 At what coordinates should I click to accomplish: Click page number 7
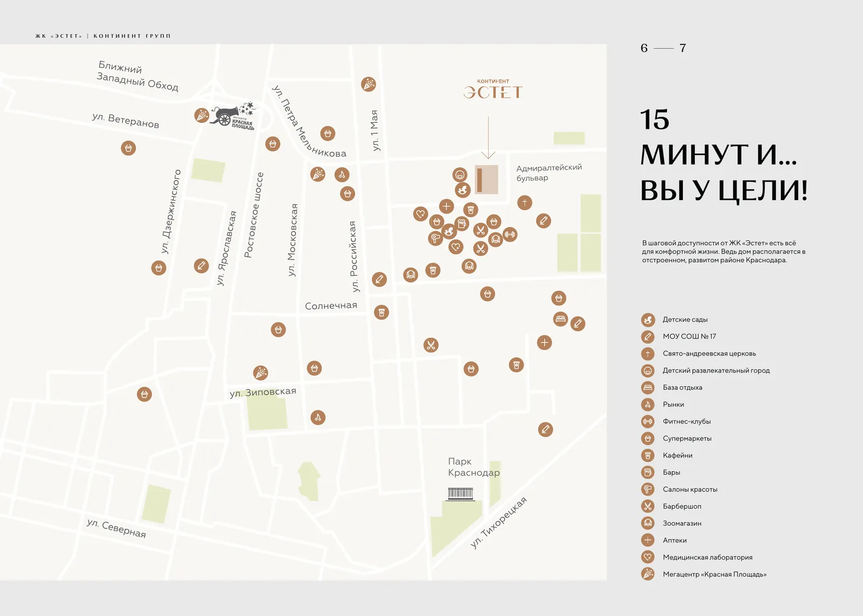683,48
